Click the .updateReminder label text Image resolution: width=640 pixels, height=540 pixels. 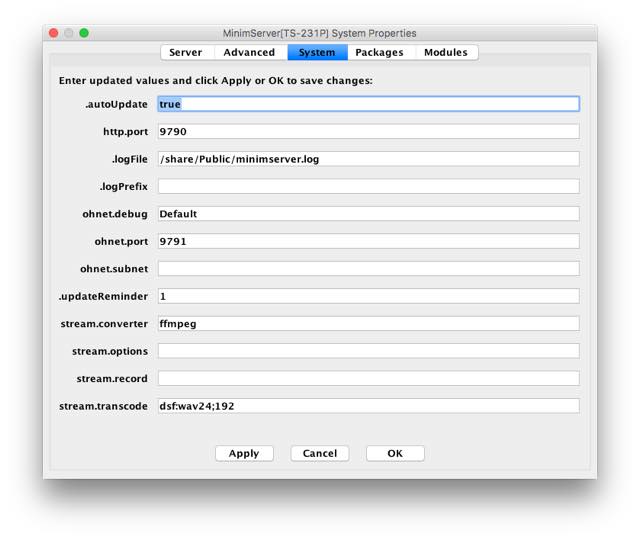tap(103, 296)
